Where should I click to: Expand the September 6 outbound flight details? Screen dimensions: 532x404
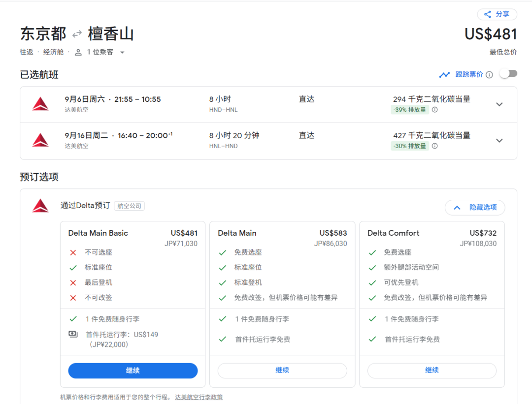pyautogui.click(x=499, y=104)
